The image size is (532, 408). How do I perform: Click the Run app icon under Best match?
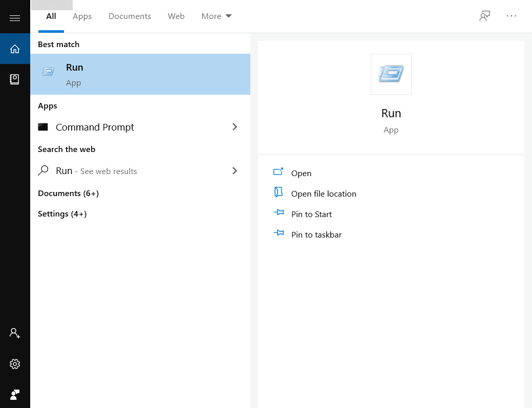tap(48, 71)
